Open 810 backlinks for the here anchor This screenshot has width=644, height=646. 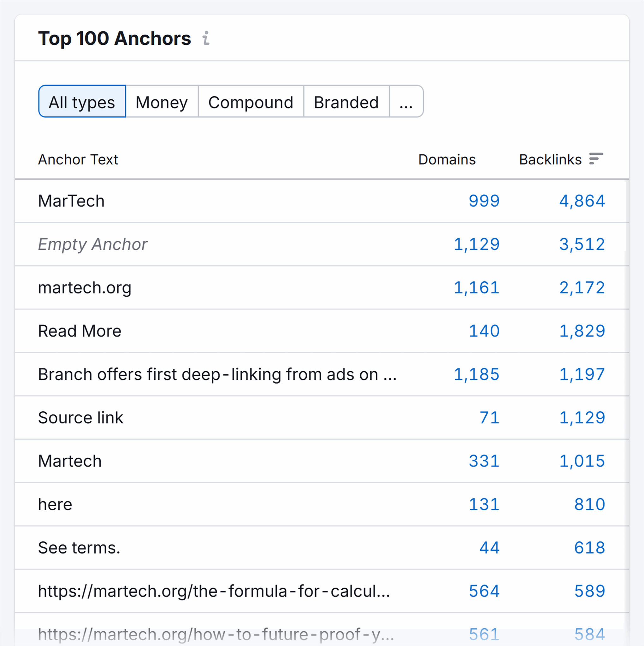click(590, 504)
